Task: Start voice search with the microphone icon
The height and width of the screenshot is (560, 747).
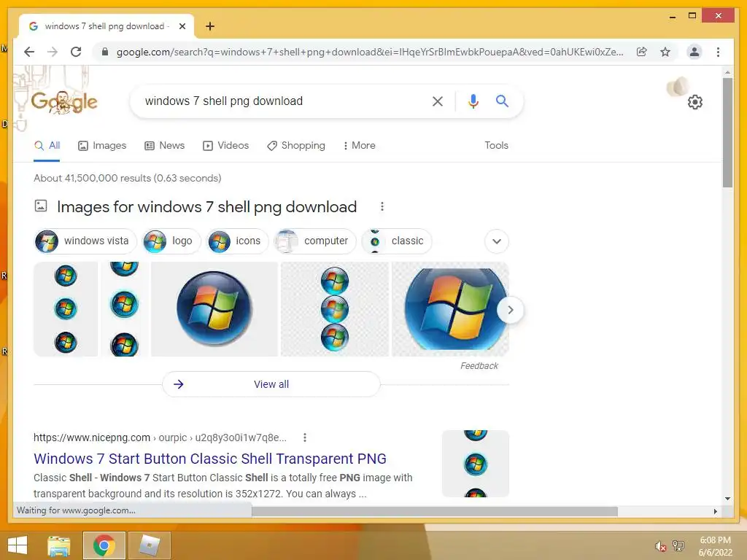Action: [x=473, y=101]
